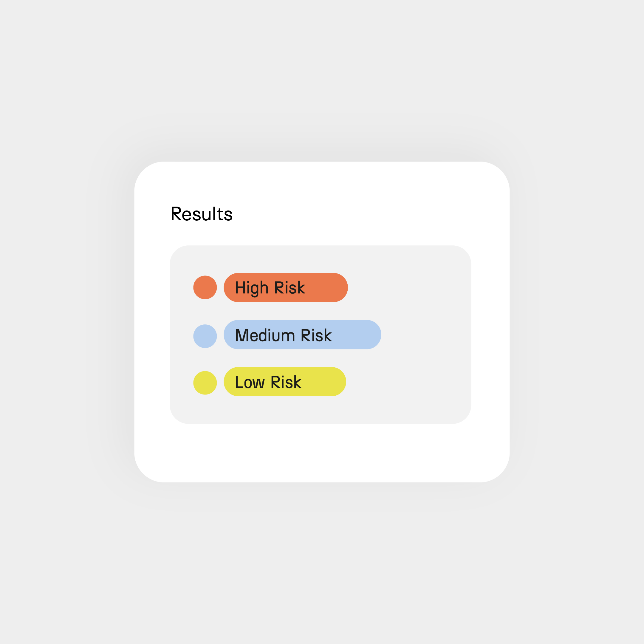Click the word "Risk" in the blue pill

(x=316, y=335)
